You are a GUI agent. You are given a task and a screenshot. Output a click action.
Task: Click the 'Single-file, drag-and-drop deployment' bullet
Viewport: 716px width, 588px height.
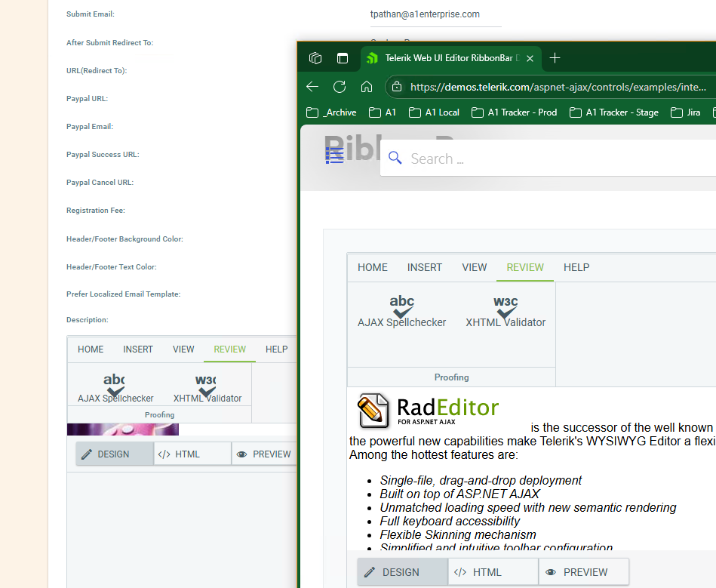(x=481, y=480)
